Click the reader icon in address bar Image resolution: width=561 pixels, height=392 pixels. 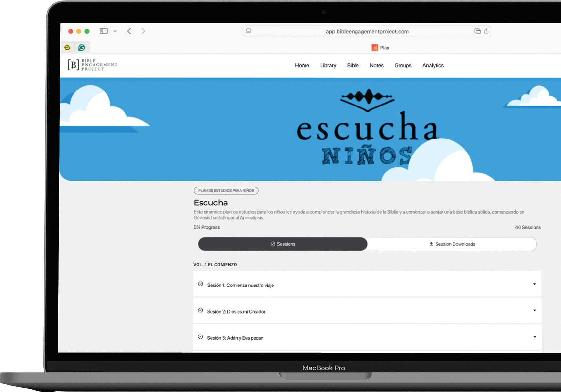[x=249, y=31]
